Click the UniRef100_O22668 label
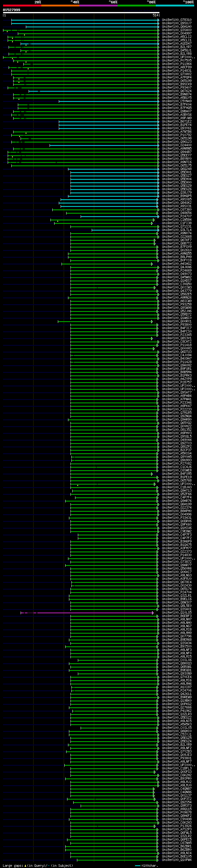This screenshot has height=868, width=197. pyautogui.click(x=177, y=236)
